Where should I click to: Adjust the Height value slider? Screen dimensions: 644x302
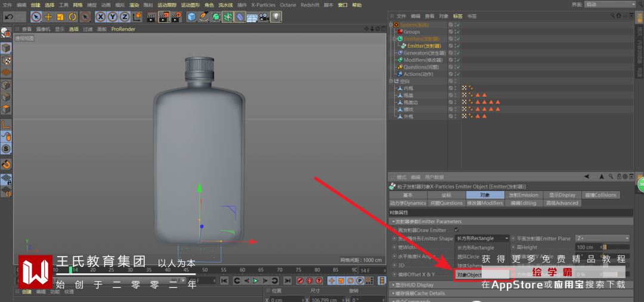click(x=615, y=247)
